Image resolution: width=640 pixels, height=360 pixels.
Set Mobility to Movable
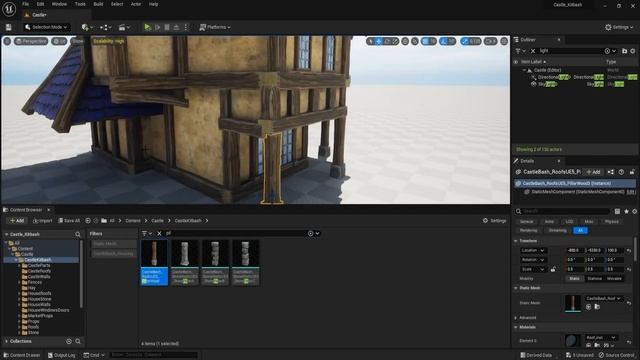(x=614, y=279)
